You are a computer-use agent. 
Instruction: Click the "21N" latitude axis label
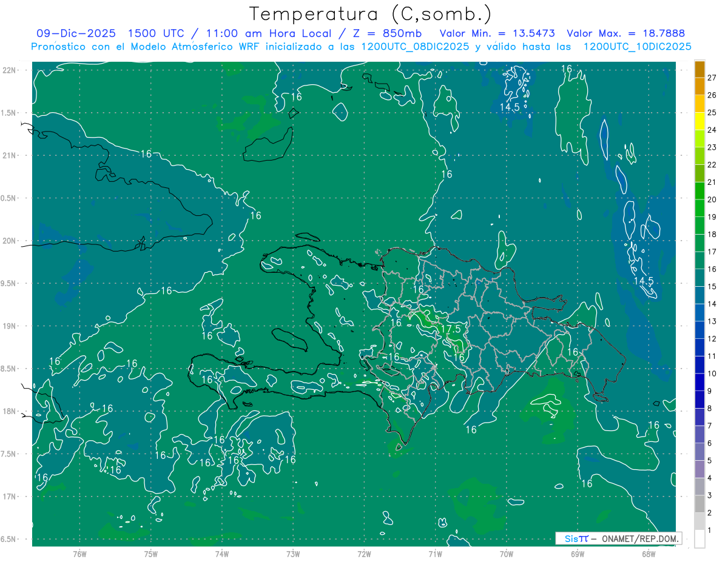click(10, 155)
